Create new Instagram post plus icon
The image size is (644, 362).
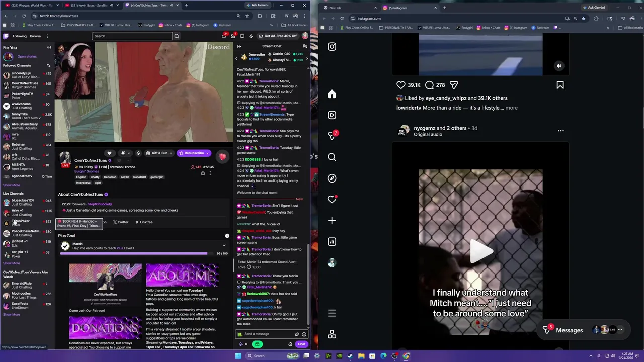(x=332, y=221)
